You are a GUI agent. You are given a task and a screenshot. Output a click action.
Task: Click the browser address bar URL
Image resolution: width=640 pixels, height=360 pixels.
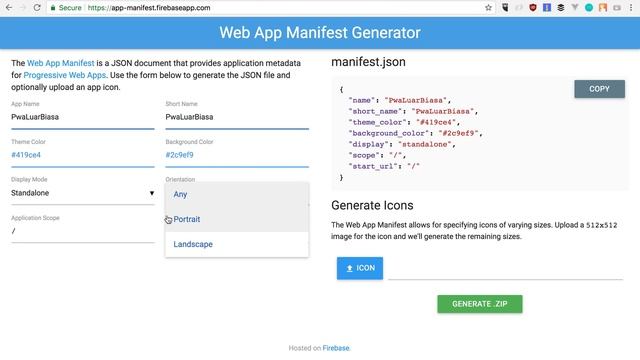click(x=149, y=8)
